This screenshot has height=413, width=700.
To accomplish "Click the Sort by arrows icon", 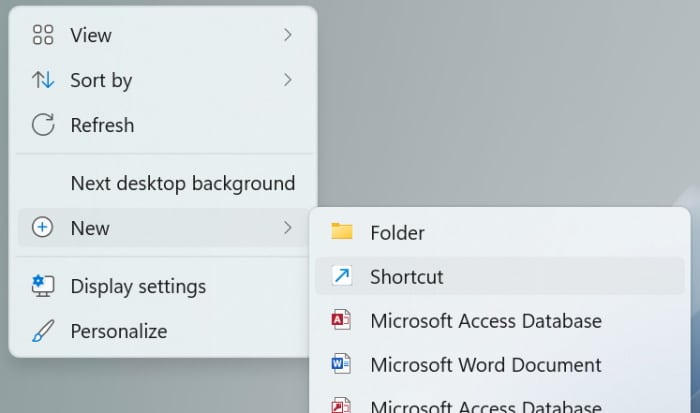I will pos(43,80).
